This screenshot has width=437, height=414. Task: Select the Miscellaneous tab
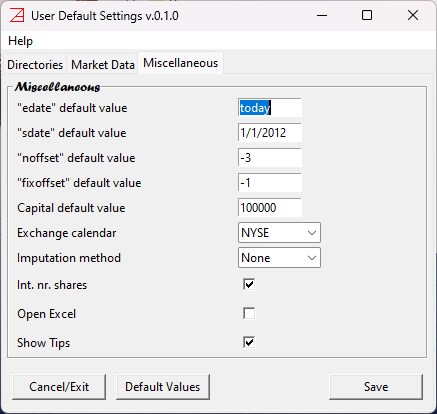tap(181, 63)
